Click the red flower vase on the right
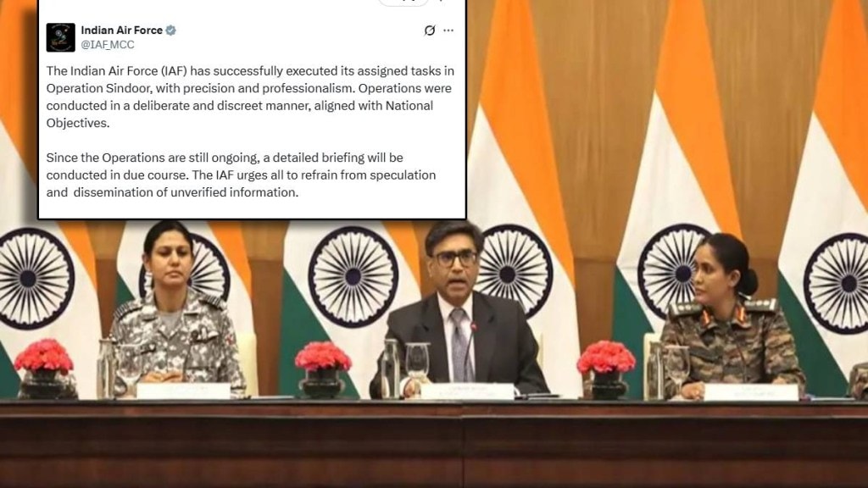 [x=606, y=369]
